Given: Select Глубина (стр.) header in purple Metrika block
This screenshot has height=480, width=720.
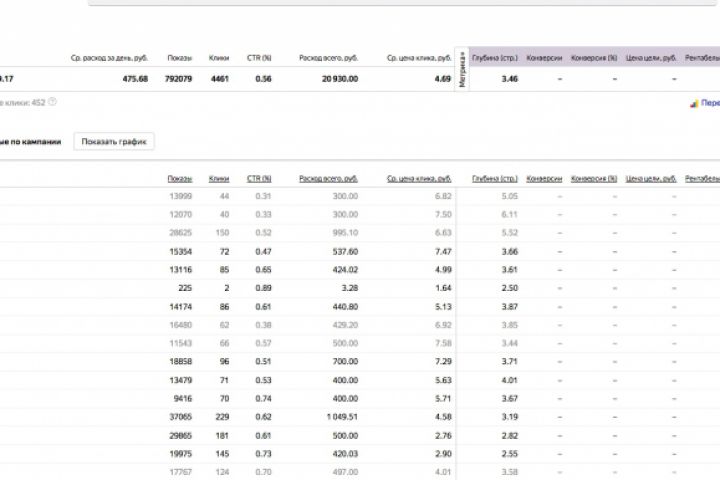Looking at the screenshot, I should pyautogui.click(x=495, y=58).
